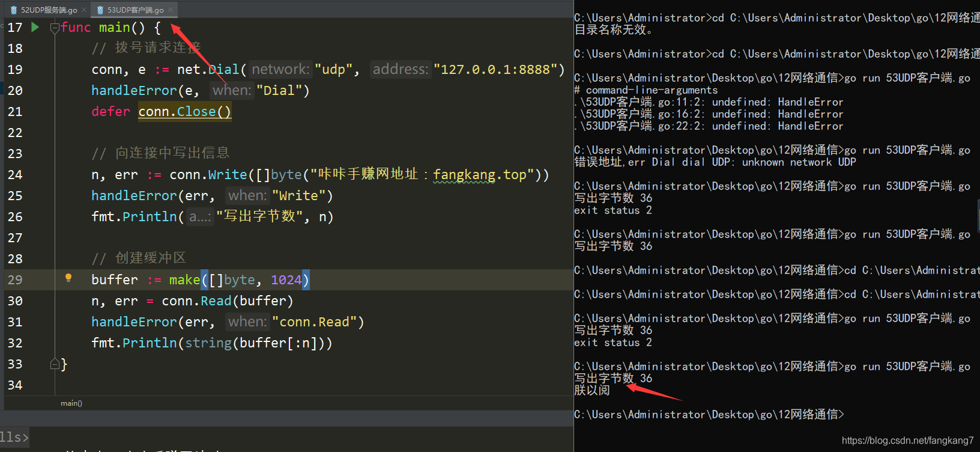The image size is (980, 452).
Task: Click the 'network:' parameter hint on line 19
Action: 281,69
